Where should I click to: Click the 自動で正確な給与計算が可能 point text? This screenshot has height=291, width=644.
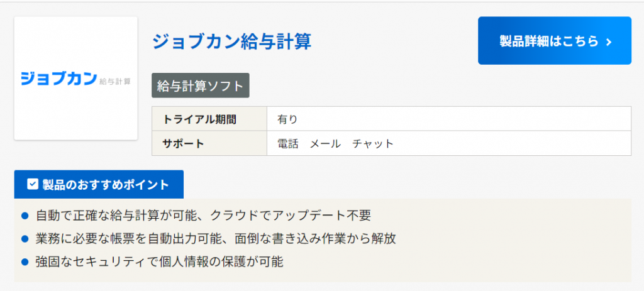[203, 216]
